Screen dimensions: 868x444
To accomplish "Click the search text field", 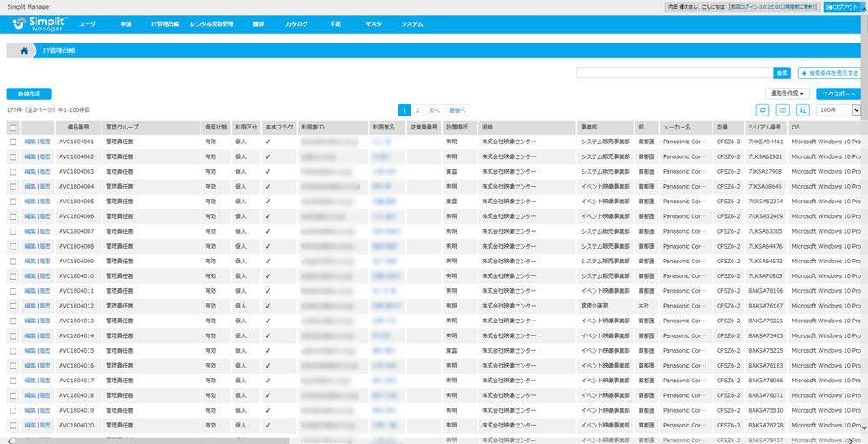I will (674, 73).
